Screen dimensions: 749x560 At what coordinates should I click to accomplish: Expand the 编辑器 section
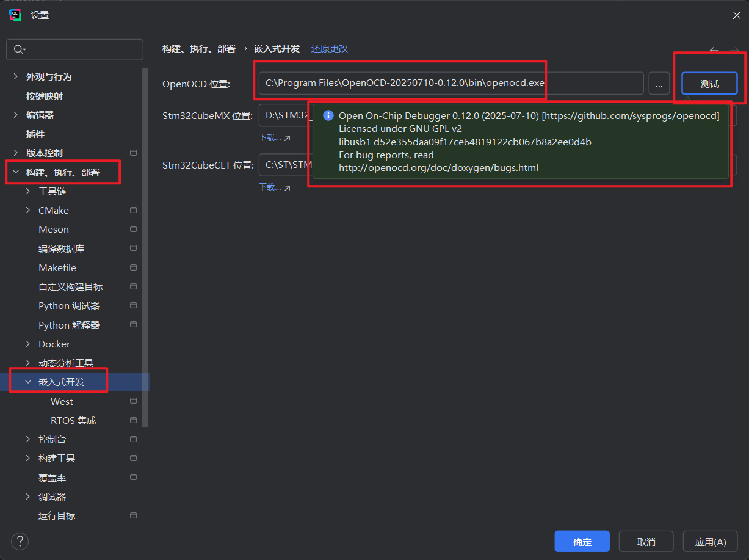point(16,115)
